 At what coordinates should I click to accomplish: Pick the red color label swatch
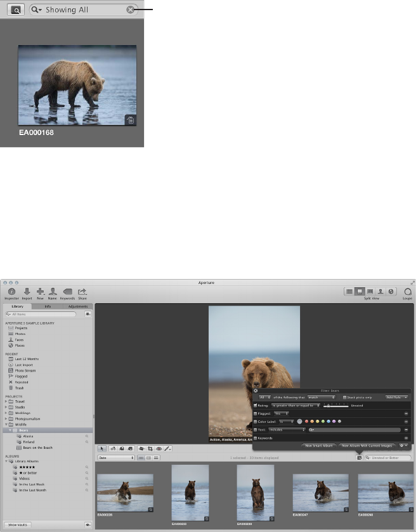(x=306, y=422)
